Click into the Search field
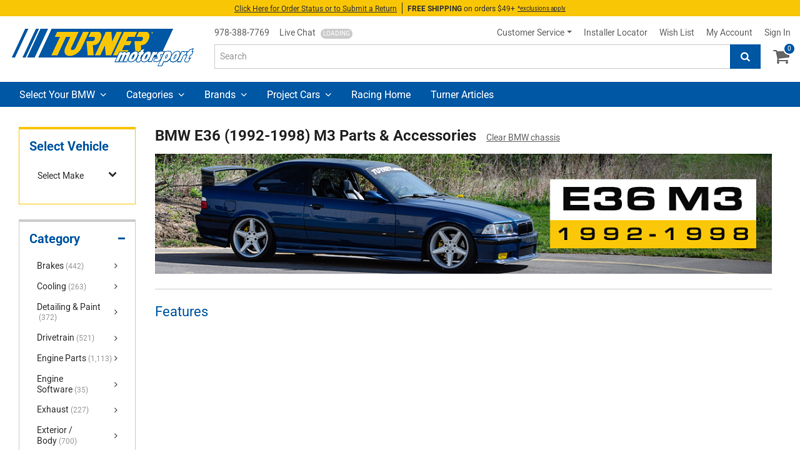800x450 pixels. point(472,57)
